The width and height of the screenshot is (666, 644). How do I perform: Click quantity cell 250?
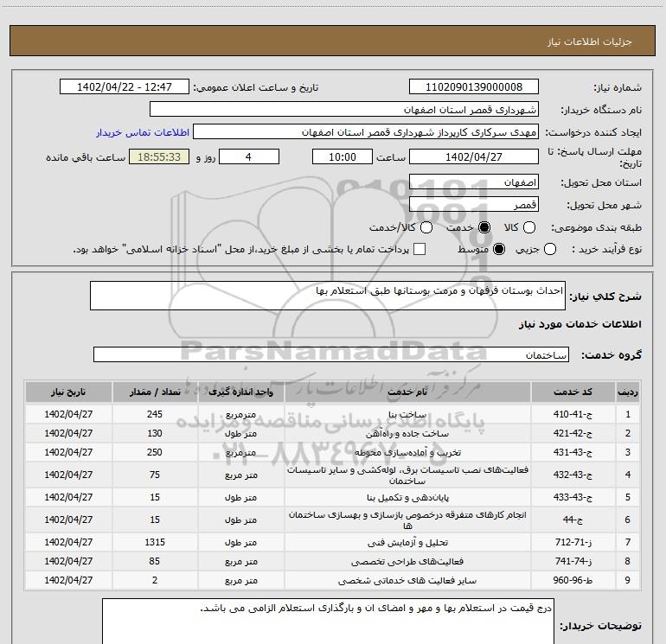pos(155,453)
